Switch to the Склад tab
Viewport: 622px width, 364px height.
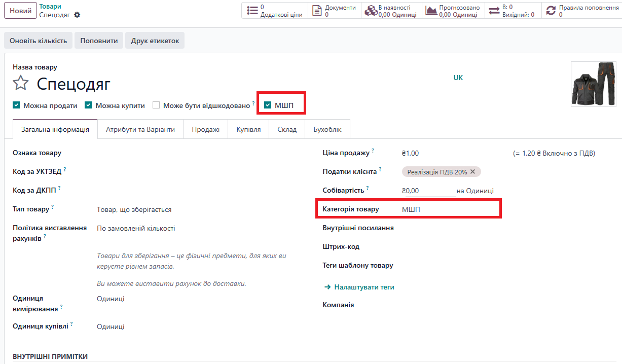click(287, 129)
